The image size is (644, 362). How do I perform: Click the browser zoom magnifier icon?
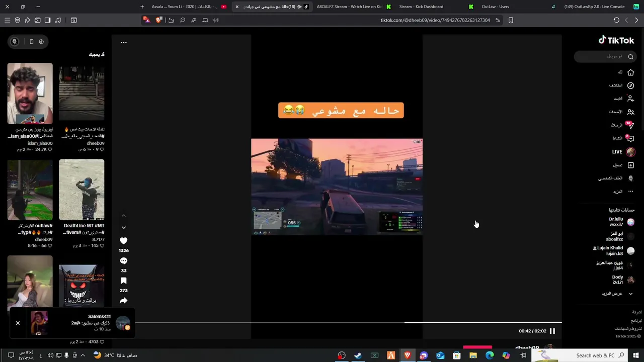tap(182, 20)
